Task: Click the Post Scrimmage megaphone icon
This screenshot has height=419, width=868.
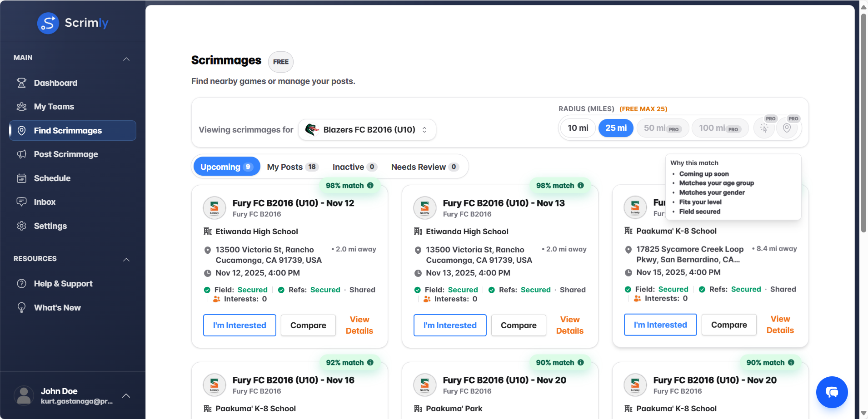Action: 22,154
